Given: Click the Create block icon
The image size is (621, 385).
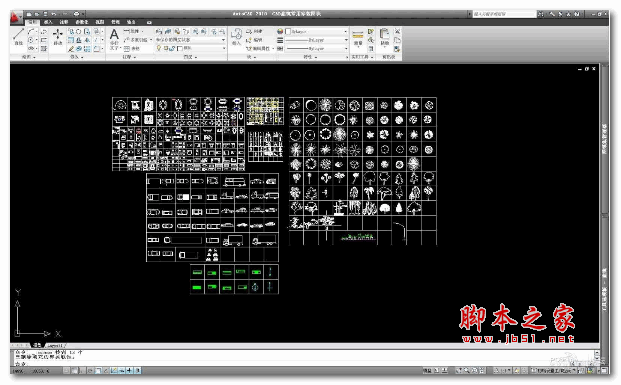Looking at the screenshot, I should (249, 32).
